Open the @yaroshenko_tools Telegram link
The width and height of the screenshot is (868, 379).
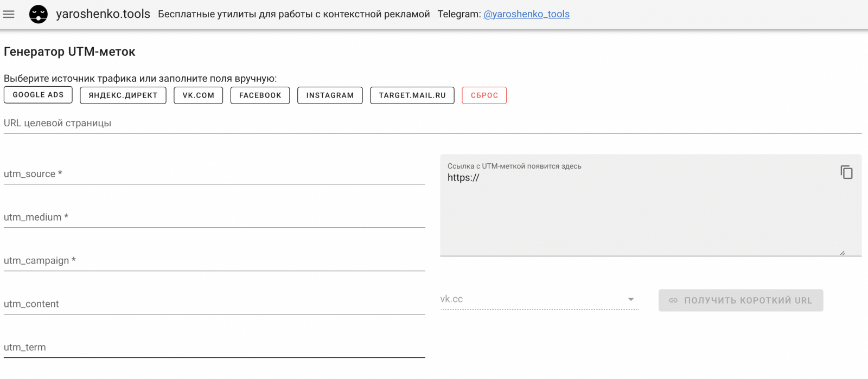tap(526, 14)
